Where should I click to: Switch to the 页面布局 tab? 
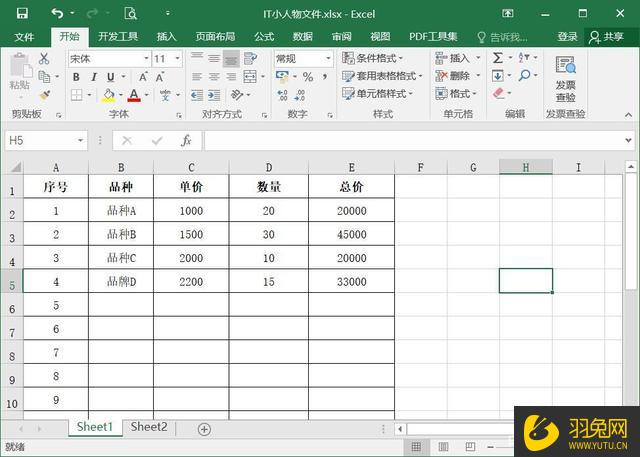coord(215,37)
